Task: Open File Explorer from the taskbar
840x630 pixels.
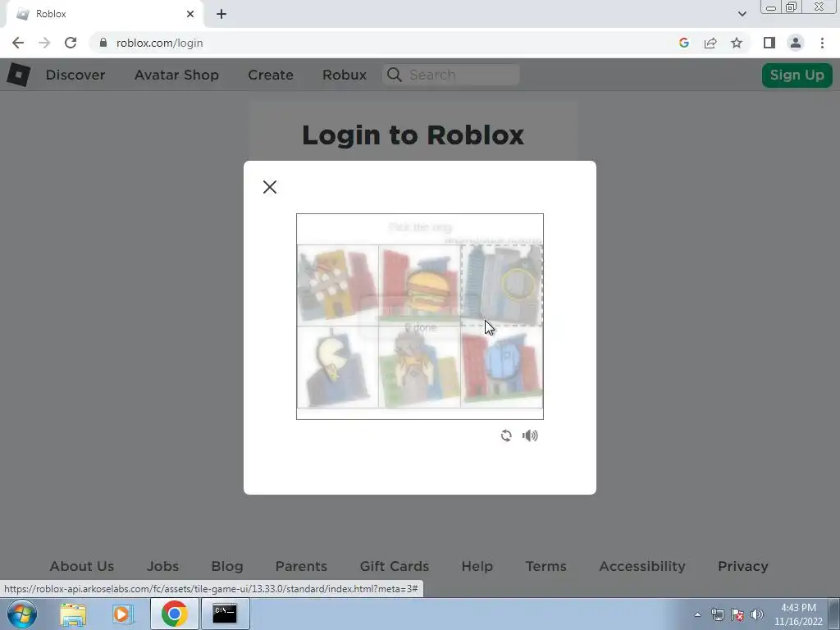Action: click(73, 614)
